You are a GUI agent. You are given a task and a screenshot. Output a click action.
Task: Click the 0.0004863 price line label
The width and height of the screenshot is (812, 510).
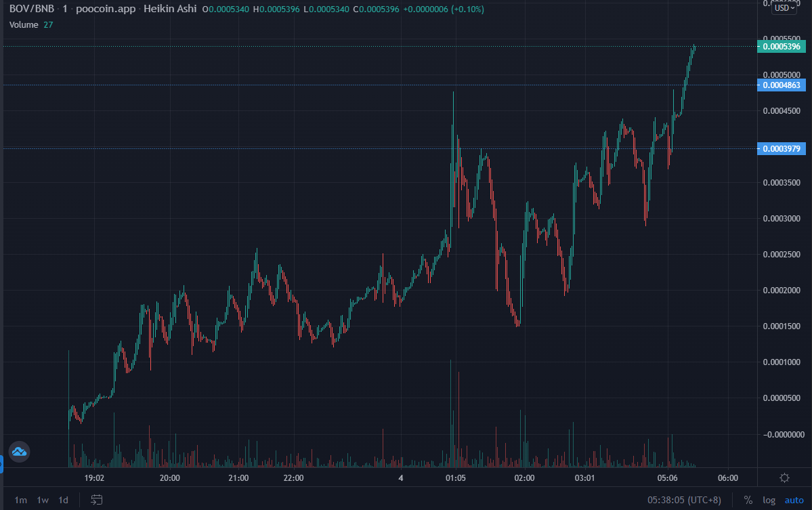(x=782, y=85)
